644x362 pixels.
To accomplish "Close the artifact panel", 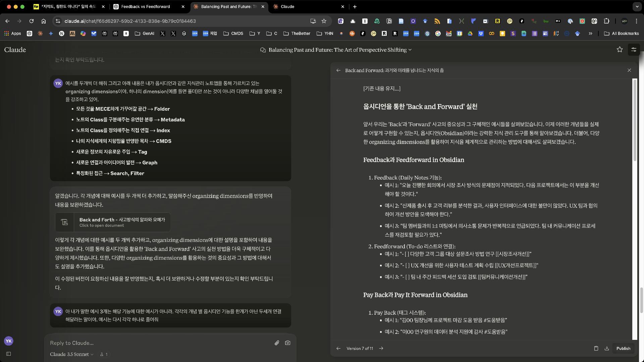I will point(629,70).
